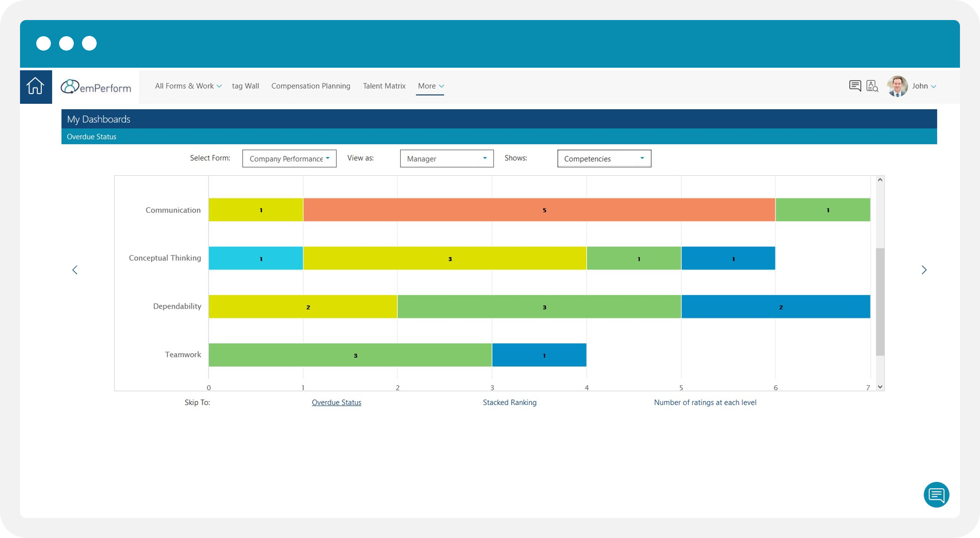Click John's profile avatar picture

[897, 86]
